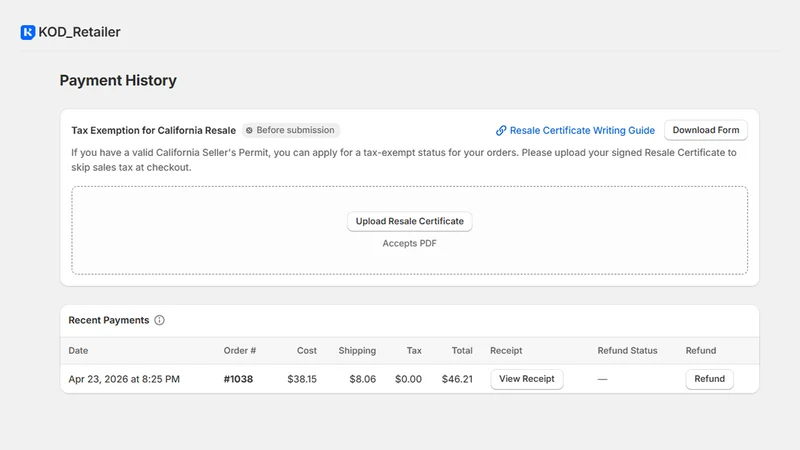Click the Download Form button
The image size is (800, 450).
pos(706,130)
